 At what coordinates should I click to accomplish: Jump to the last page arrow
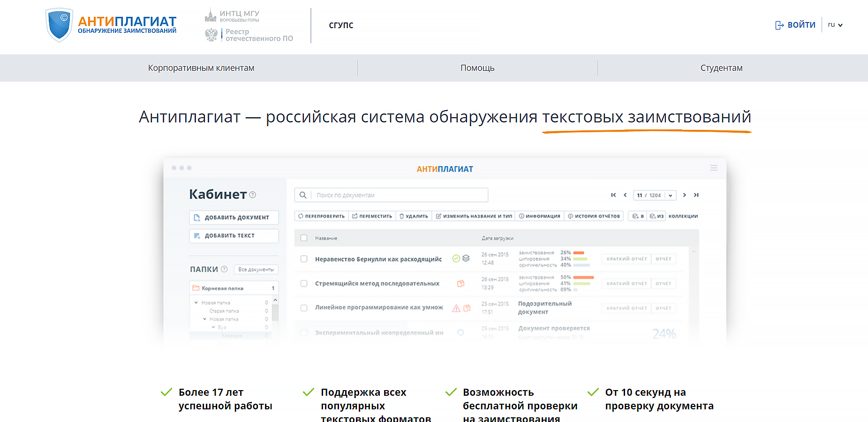coord(696,195)
